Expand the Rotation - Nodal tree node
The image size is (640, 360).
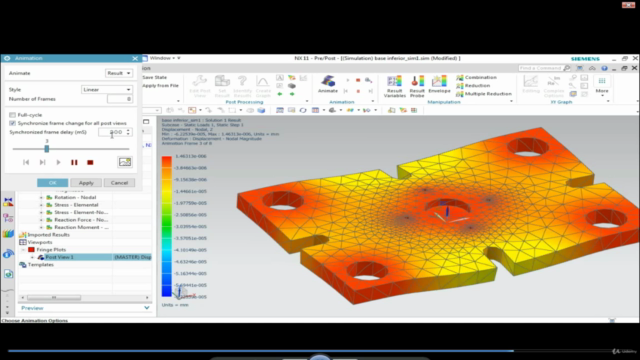[41, 198]
